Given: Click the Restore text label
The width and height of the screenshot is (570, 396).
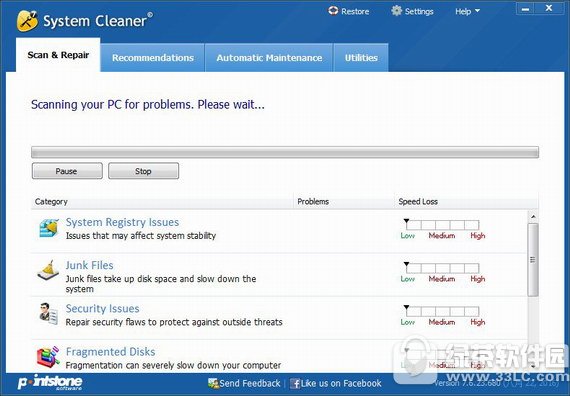Looking at the screenshot, I should [355, 12].
